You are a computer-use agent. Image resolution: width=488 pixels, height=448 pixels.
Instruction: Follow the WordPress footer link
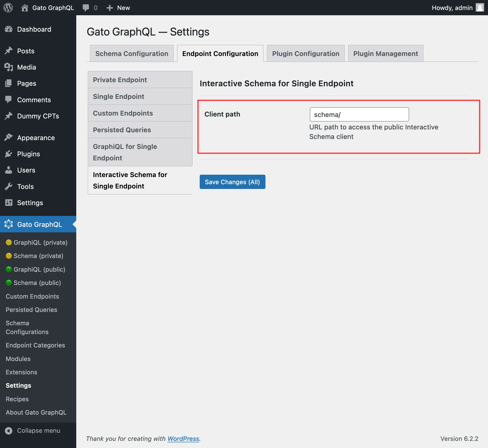coord(183,438)
